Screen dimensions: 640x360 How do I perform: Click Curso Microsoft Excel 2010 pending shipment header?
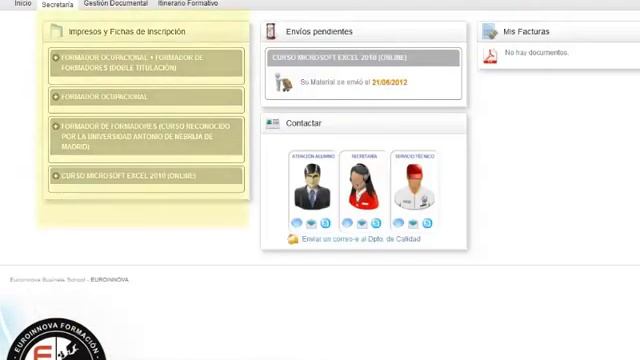363,58
